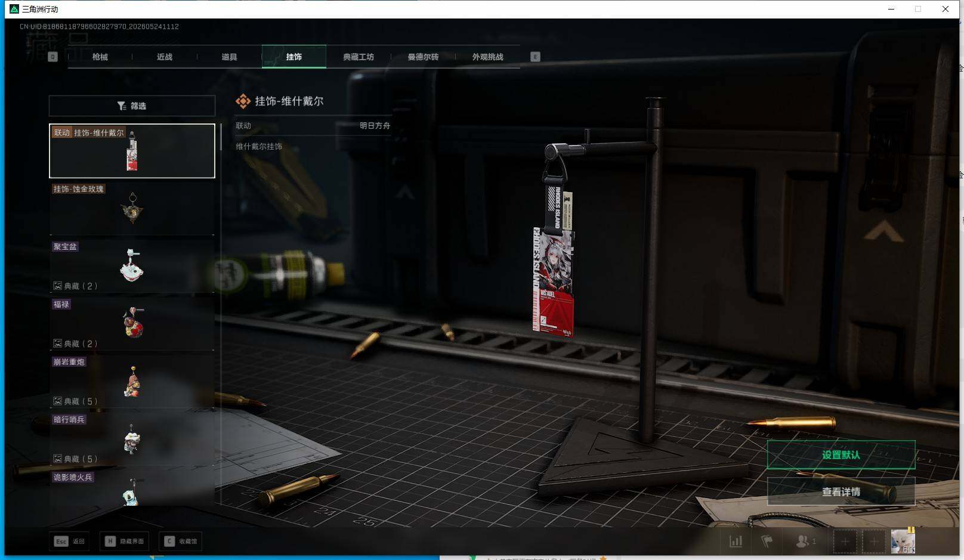The width and height of the screenshot is (964, 560).
Task: Click the 明日方舟 collaboration value
Action: click(375, 126)
